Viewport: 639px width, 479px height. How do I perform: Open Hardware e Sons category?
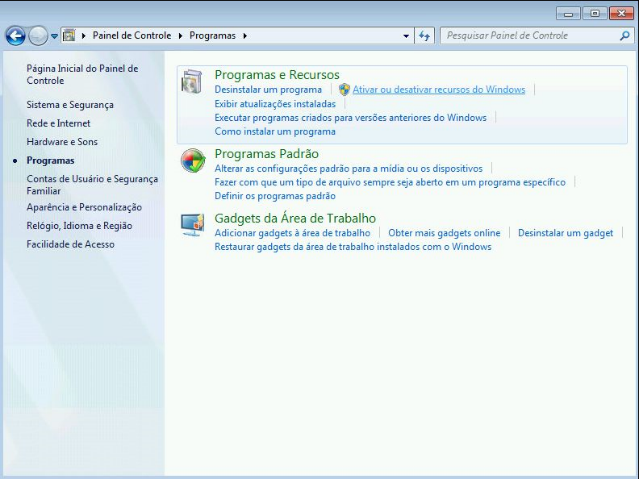(x=62, y=141)
